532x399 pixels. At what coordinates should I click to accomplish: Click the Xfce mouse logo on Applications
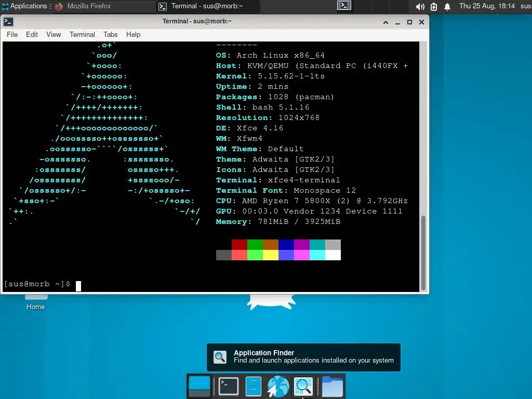5,6
